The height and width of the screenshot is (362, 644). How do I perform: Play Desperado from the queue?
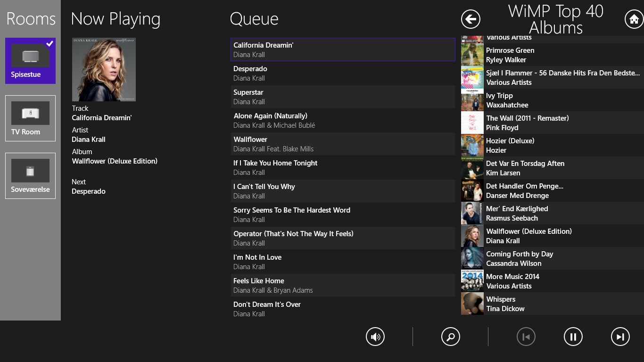343,73
